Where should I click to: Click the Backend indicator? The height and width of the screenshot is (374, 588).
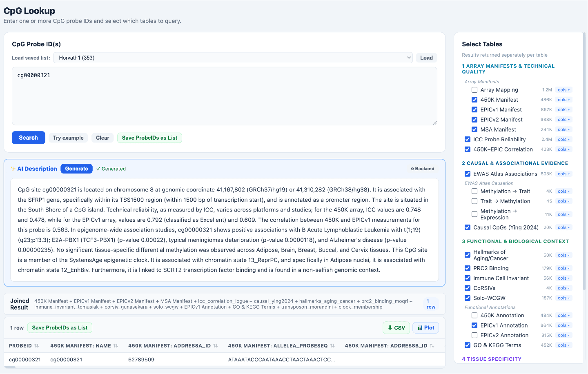click(x=423, y=169)
